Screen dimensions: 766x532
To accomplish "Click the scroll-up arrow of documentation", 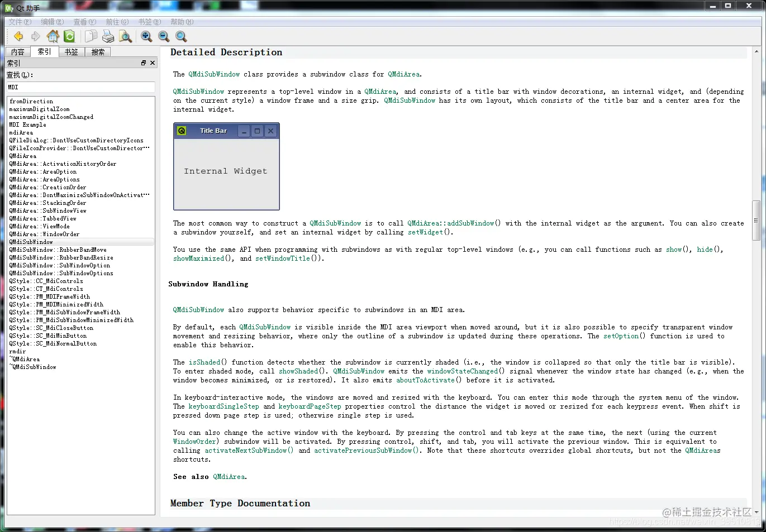I will 756,51.
